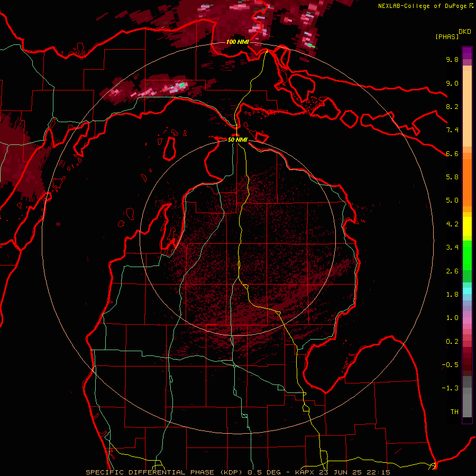This screenshot has height=476, width=476.
Task: Click the TH label on the color scale
Action: (x=454, y=412)
